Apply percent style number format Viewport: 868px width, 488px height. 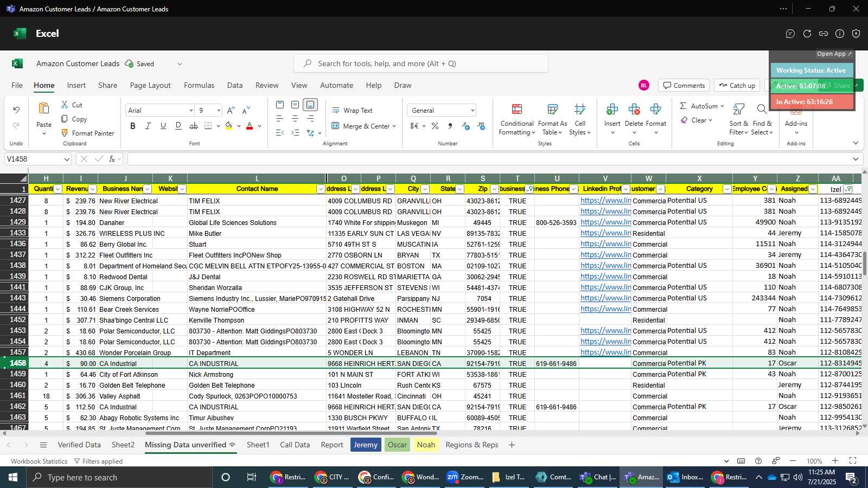coord(435,126)
